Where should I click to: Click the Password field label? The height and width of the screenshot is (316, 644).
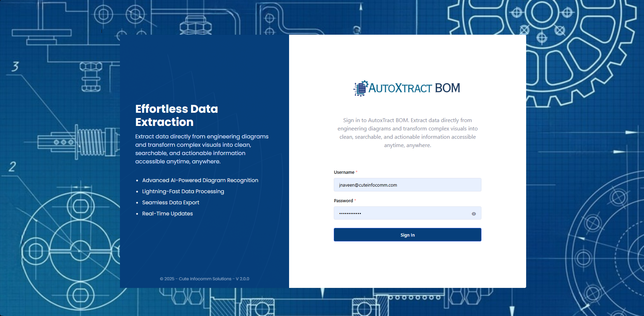(343, 201)
